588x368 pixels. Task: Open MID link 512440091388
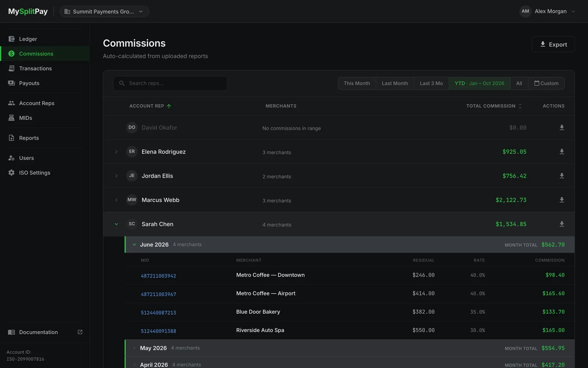(158, 331)
